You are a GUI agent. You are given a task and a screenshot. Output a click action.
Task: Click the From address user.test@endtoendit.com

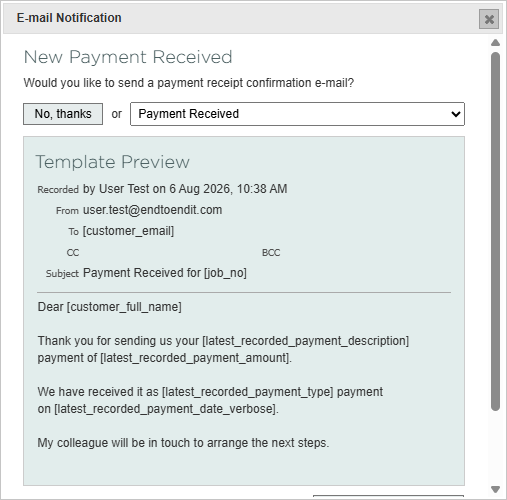coord(152,210)
